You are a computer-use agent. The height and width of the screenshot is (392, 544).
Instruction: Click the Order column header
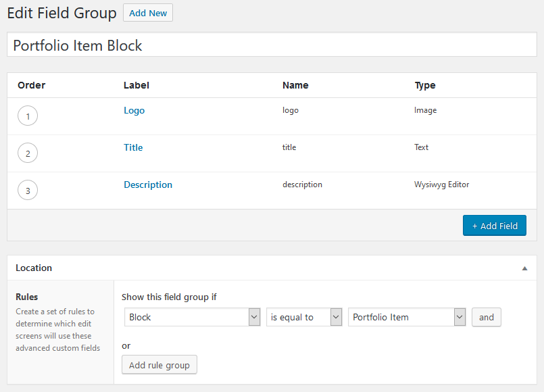coord(31,85)
